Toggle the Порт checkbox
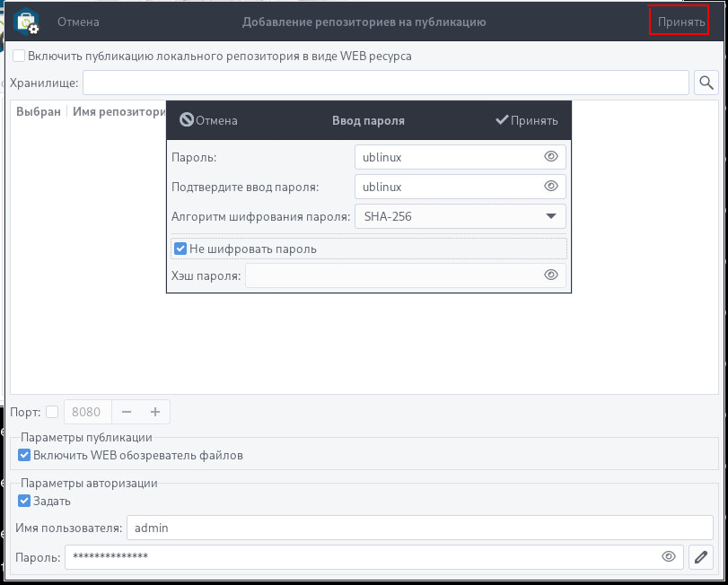 point(52,412)
